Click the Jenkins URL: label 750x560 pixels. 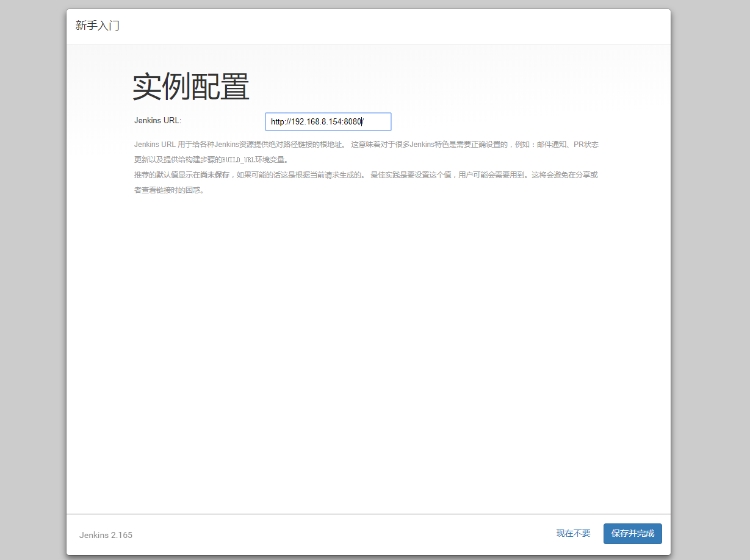[x=157, y=120]
